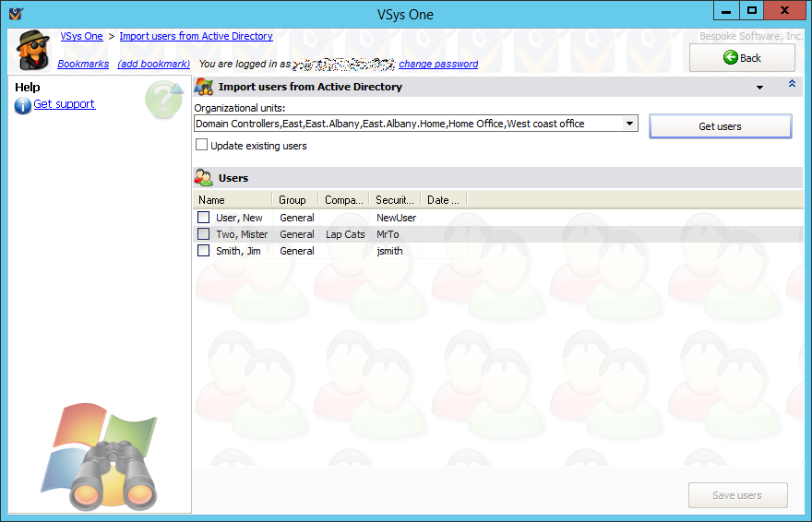Click the VSys One detective mascot icon
This screenshot has height=522, width=812.
tap(34, 50)
